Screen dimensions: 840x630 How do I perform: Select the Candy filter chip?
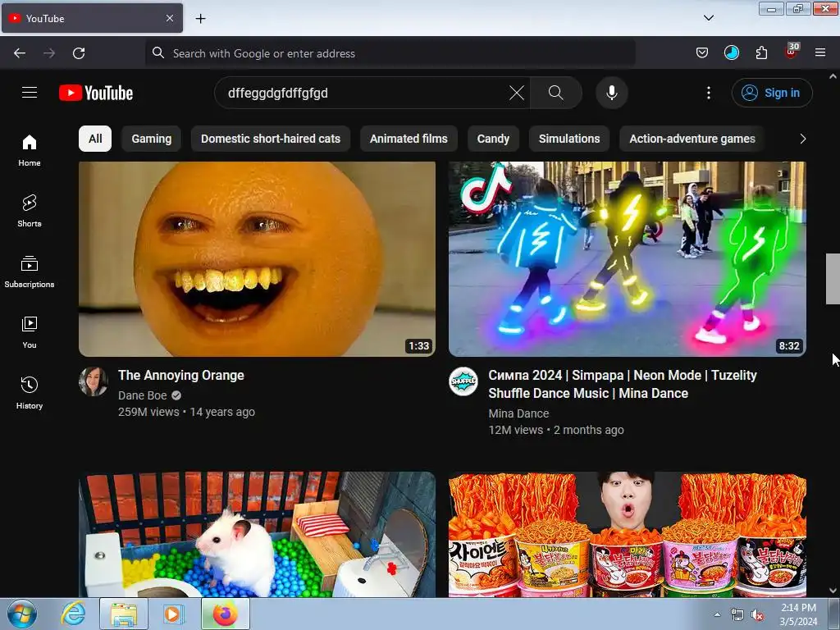493,139
